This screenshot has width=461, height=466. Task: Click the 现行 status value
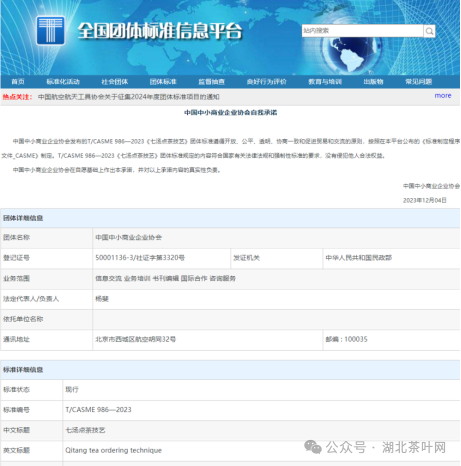72,390
